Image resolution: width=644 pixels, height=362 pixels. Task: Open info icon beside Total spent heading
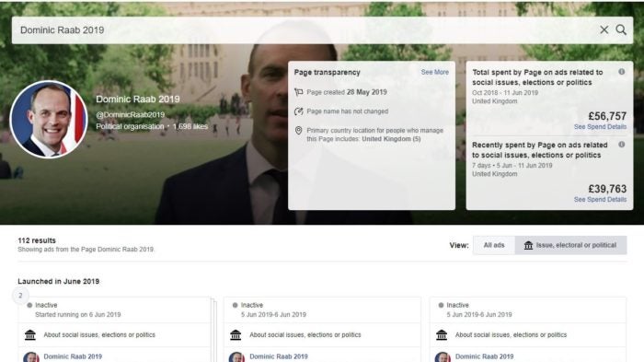621,72
